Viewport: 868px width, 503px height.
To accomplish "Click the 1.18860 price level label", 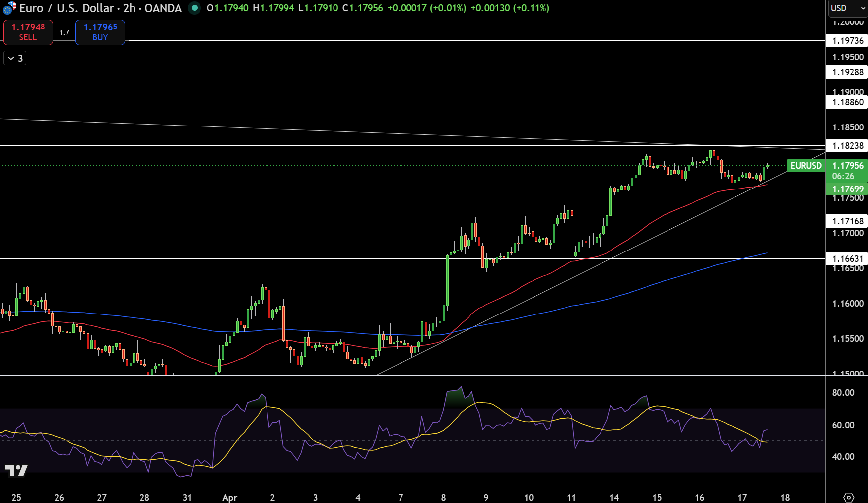I will pos(847,102).
